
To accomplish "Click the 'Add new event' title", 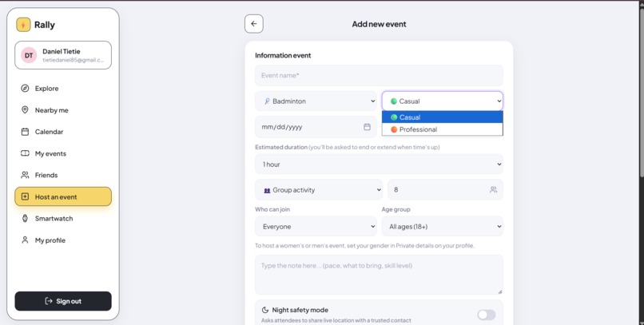I will click(379, 24).
